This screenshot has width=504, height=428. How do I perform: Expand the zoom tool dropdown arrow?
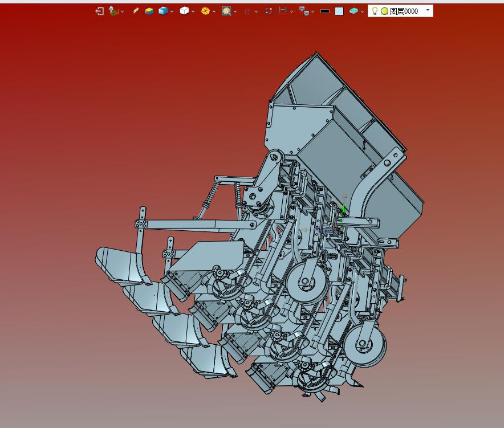tap(235, 11)
